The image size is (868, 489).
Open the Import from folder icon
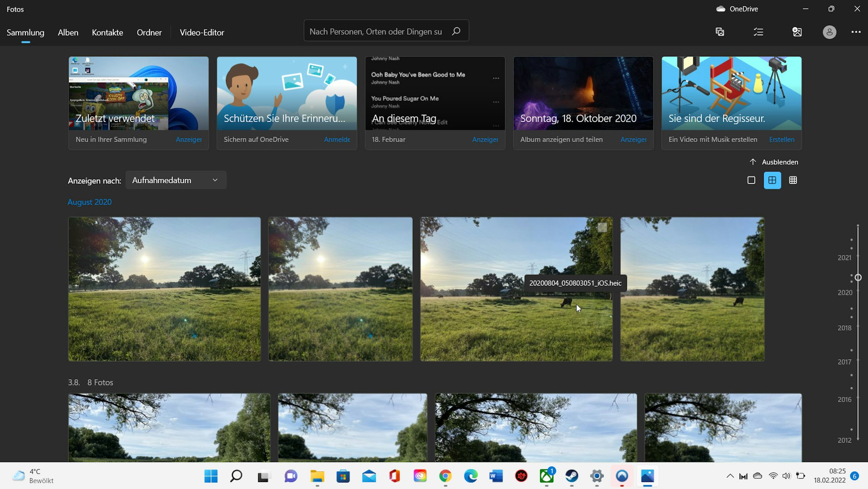click(x=797, y=32)
